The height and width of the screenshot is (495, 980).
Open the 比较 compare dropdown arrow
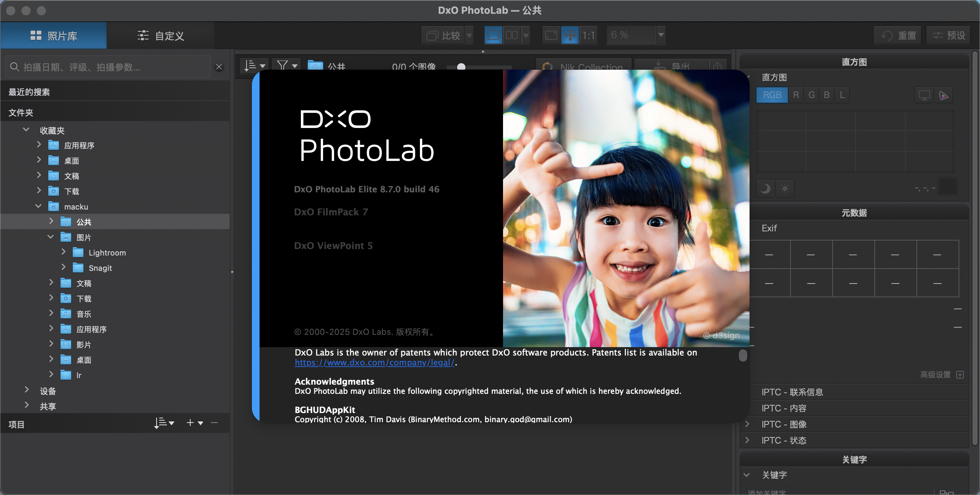(x=469, y=35)
